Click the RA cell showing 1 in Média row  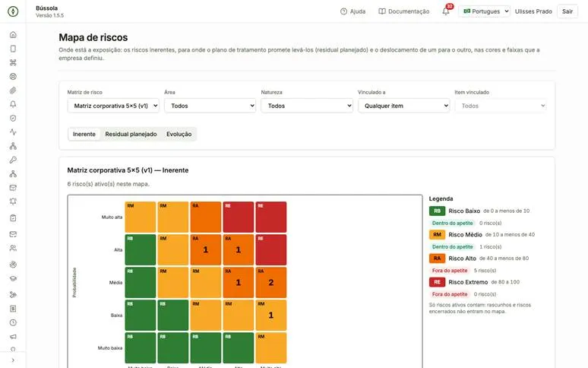238,283
